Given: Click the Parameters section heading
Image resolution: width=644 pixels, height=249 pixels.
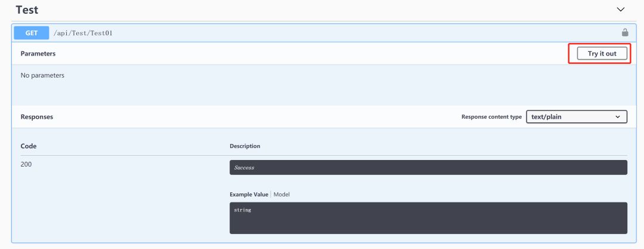Looking at the screenshot, I should click(x=38, y=54).
